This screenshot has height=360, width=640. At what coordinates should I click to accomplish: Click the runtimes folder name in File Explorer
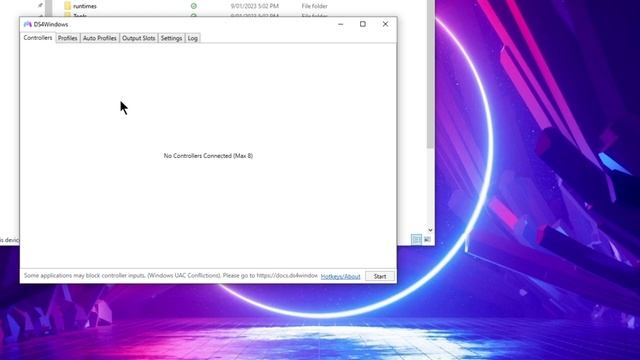point(85,6)
